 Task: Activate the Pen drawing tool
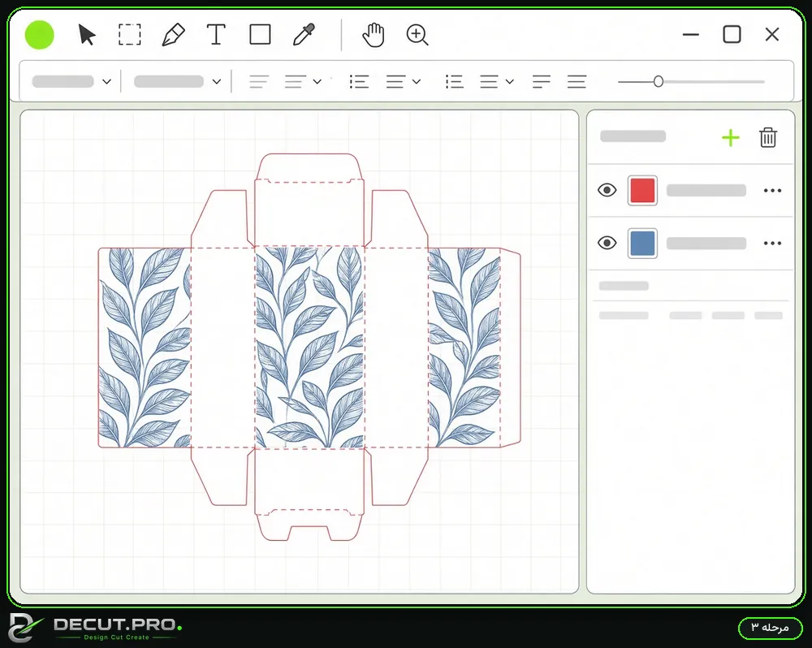(x=173, y=35)
